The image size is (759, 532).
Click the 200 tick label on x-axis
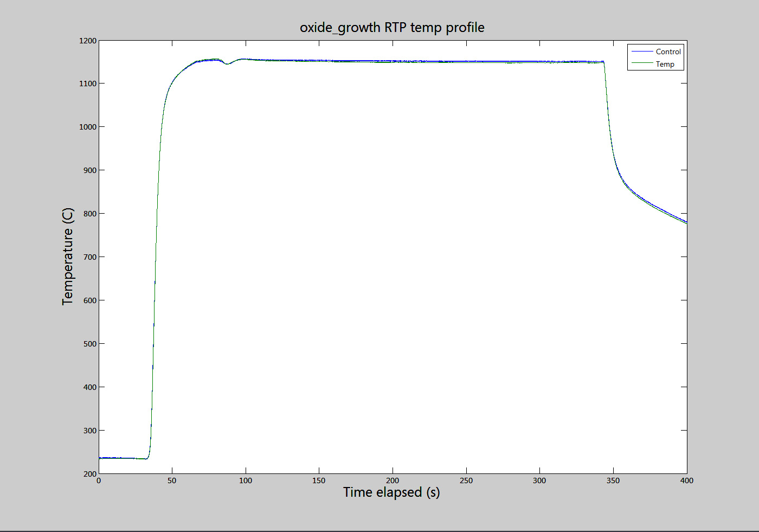pyautogui.click(x=393, y=480)
